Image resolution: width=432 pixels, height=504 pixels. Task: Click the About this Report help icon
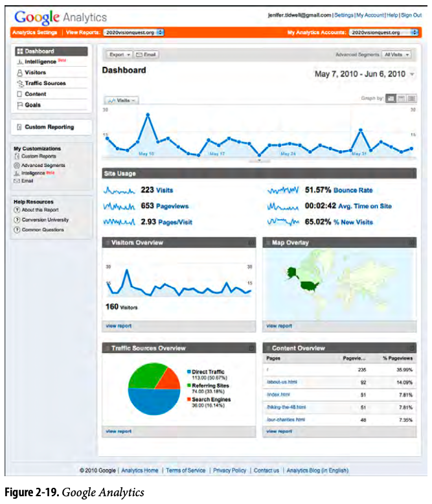[17, 210]
